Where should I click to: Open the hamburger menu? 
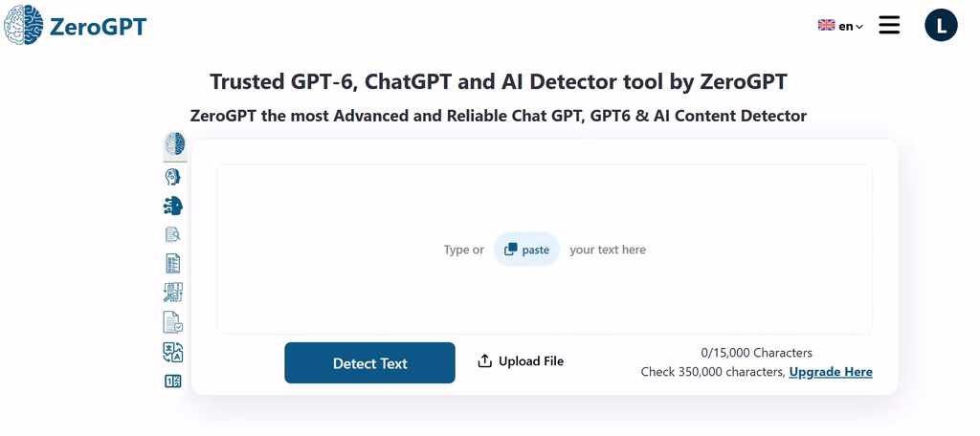click(889, 25)
